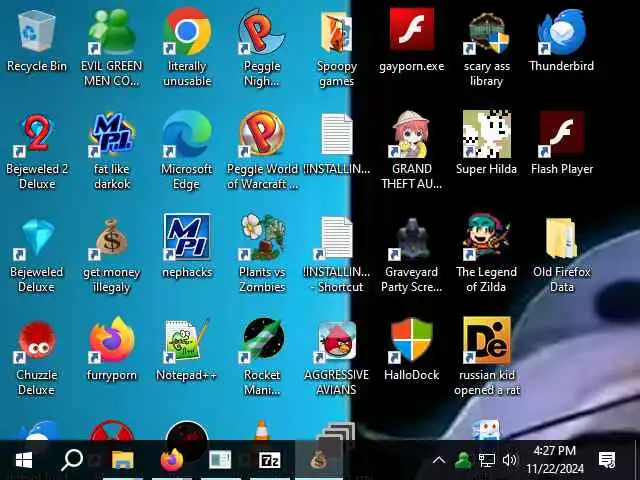Expand the hidden system tray icons chevron

click(x=439, y=460)
